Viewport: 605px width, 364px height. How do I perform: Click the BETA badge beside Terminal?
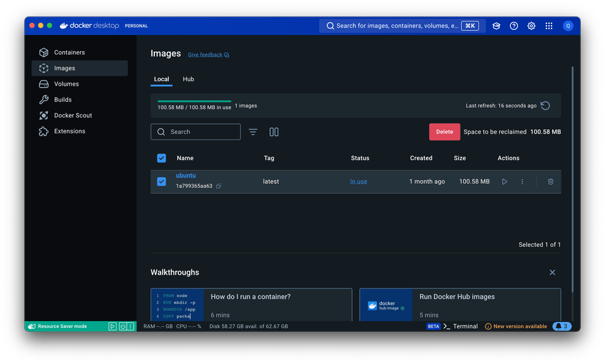point(434,326)
